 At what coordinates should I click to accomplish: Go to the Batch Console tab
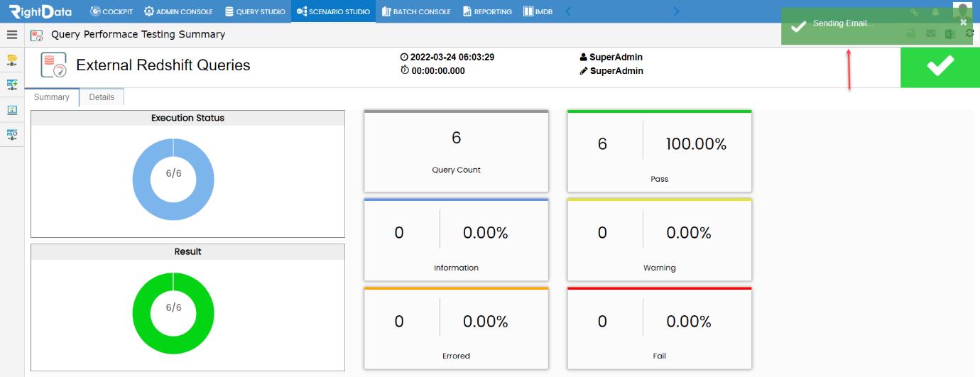coord(416,11)
